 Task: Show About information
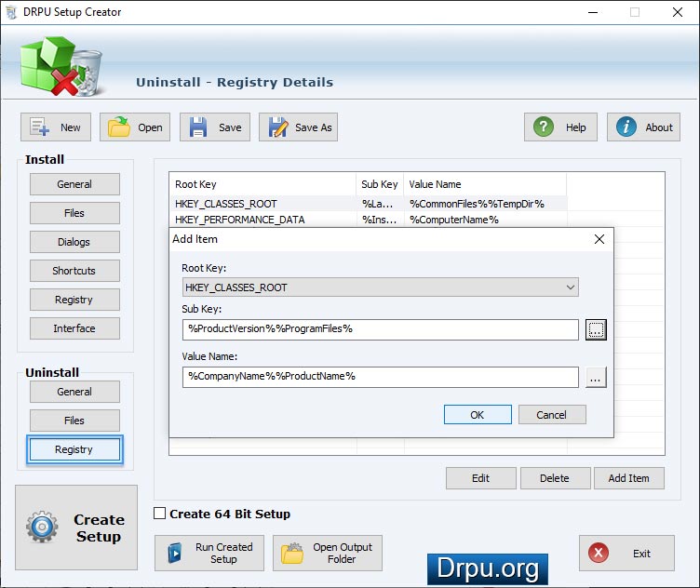(643, 127)
